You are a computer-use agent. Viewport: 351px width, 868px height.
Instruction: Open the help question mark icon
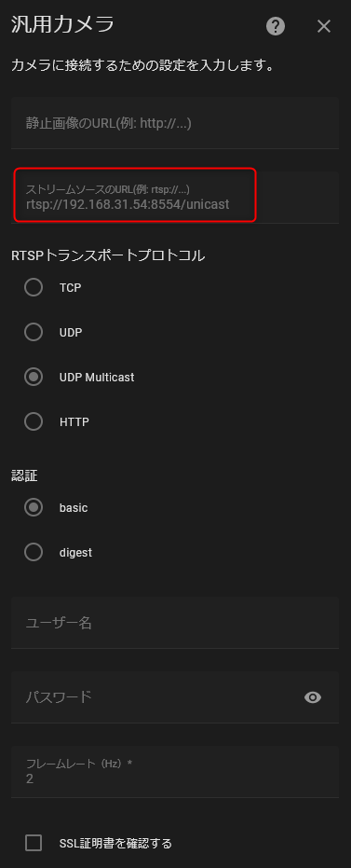point(276,26)
